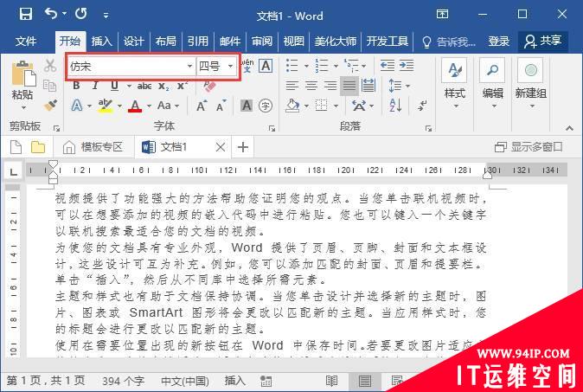
Task: Clear all formatting with the eraser icon
Action: pyautogui.click(x=209, y=86)
